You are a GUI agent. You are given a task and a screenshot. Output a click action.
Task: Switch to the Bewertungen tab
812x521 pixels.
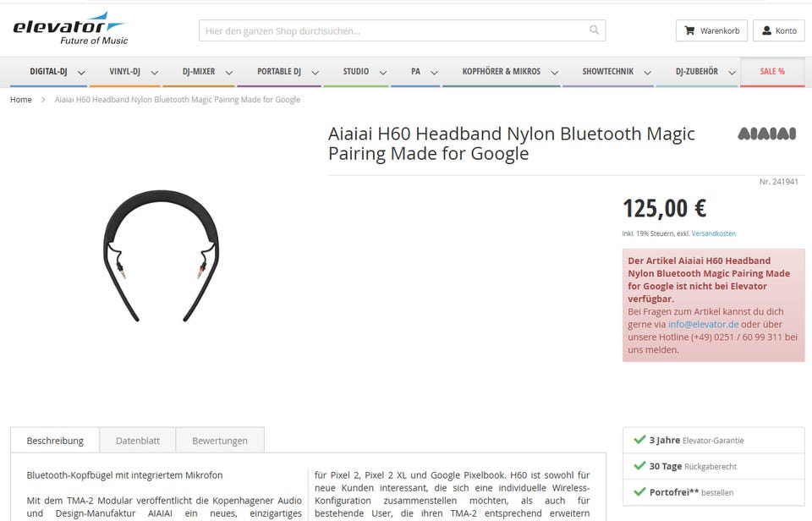(220, 440)
